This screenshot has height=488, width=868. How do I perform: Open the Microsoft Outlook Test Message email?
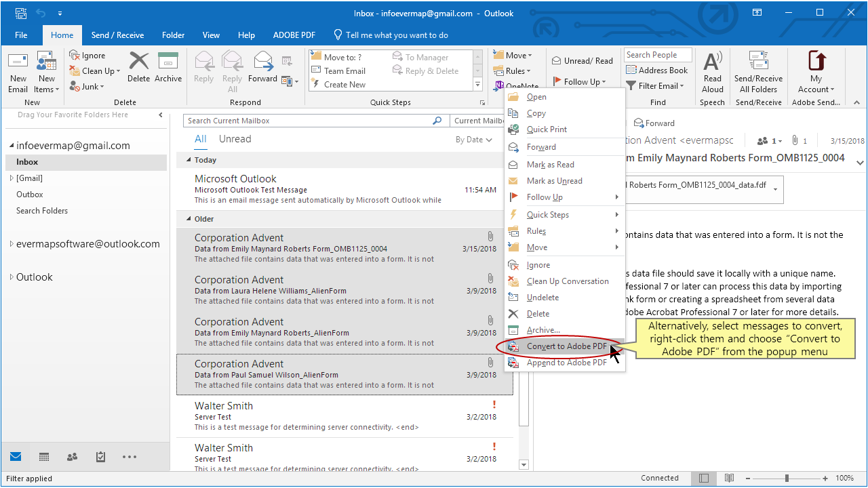click(x=345, y=189)
